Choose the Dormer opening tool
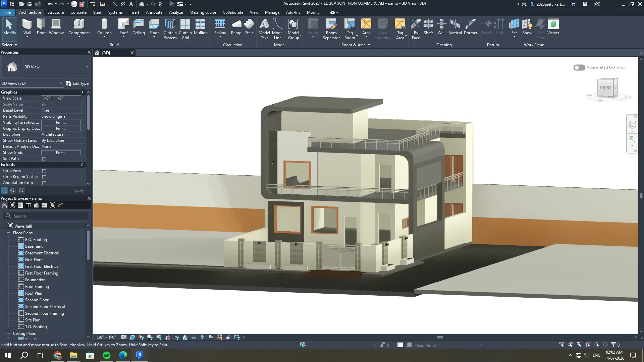 (471, 27)
